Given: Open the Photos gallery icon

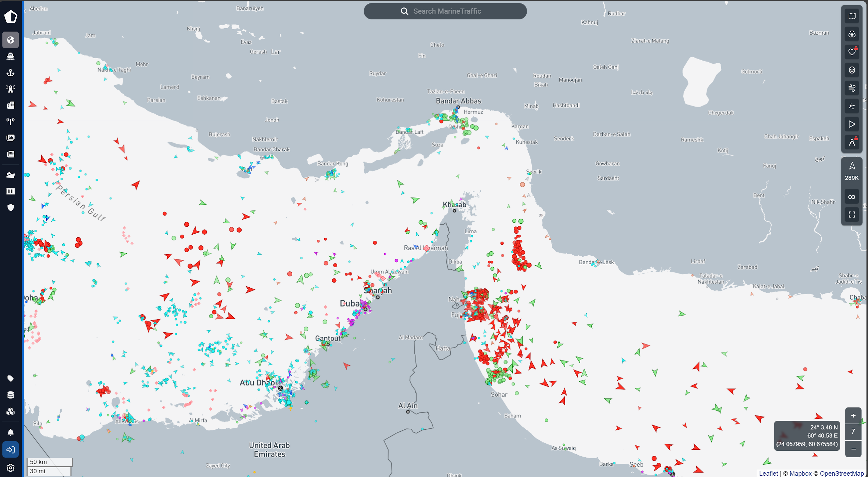Looking at the screenshot, I should (11, 138).
